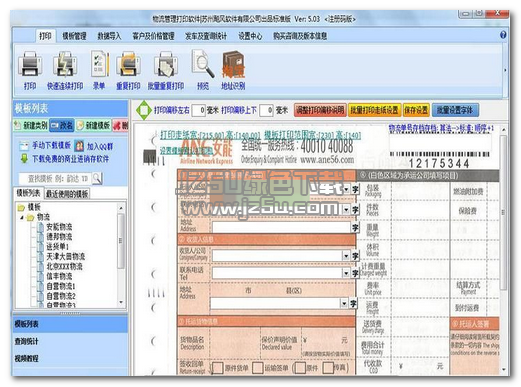
Task: Open the 录单 order entry icon
Action: pos(99,63)
